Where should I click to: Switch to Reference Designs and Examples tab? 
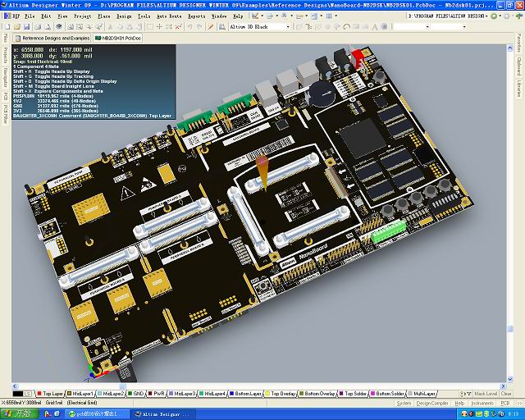coord(52,39)
